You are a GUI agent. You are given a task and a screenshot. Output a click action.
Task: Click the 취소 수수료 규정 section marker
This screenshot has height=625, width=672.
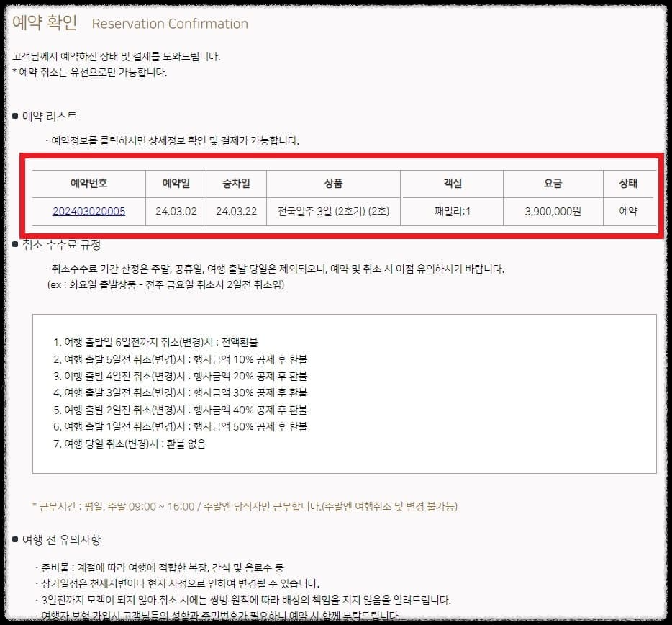click(55, 244)
